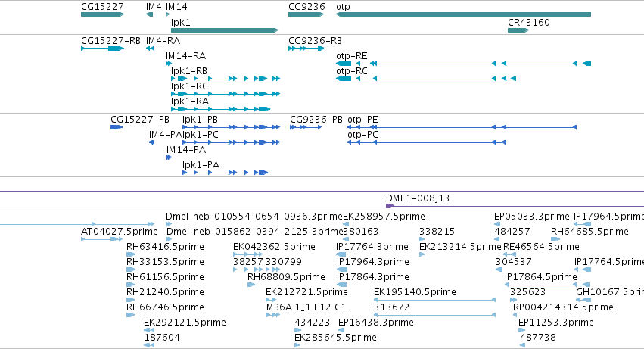The image size is (644, 349).
Task: Click protein label CG9236-PB
Action: [x=316, y=120]
